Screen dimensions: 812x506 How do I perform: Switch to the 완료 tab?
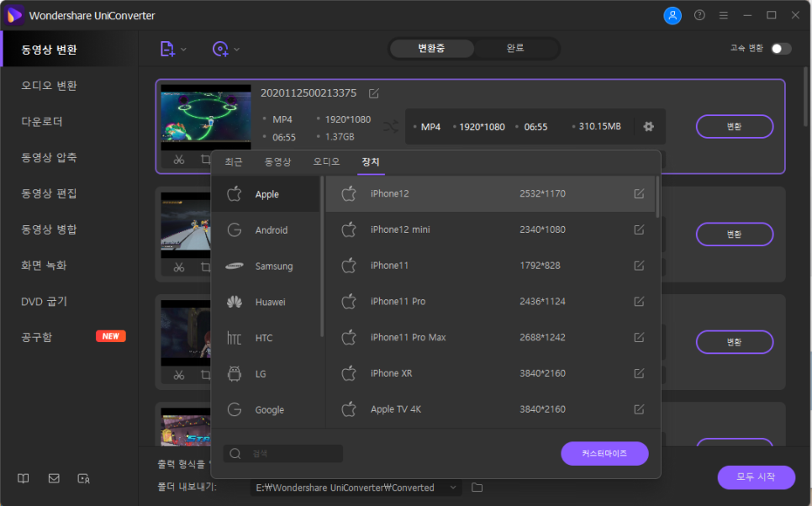click(x=515, y=48)
